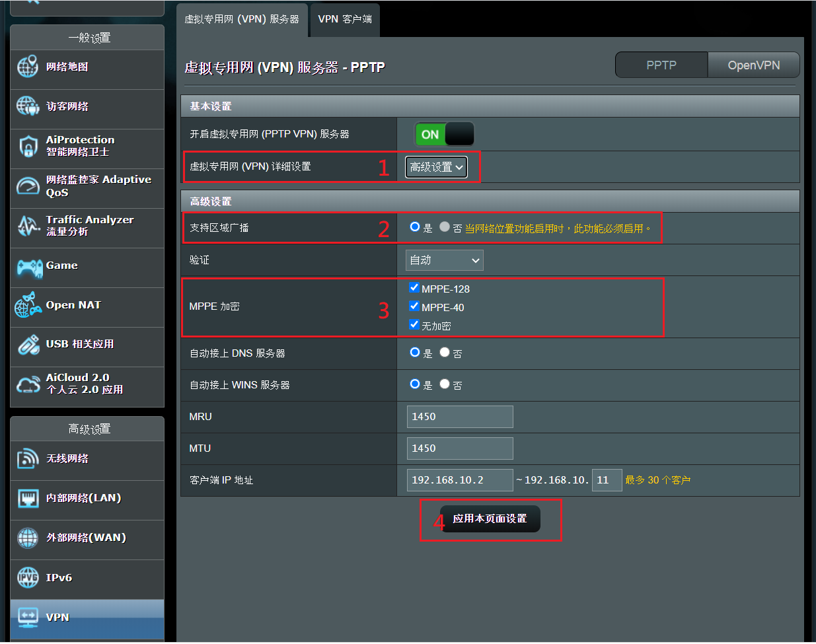Open the 内部网络(LAN) menu item
The height and width of the screenshot is (644, 816).
click(x=87, y=500)
